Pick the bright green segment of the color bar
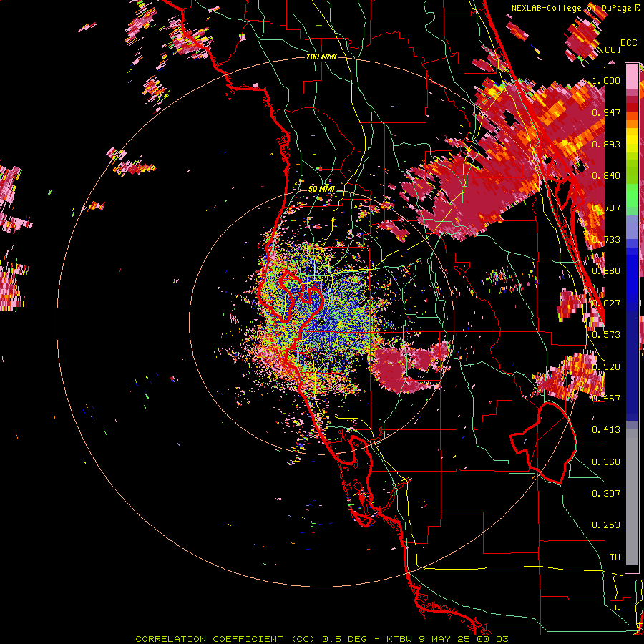Screen dimensions: 644x644 pos(632,195)
